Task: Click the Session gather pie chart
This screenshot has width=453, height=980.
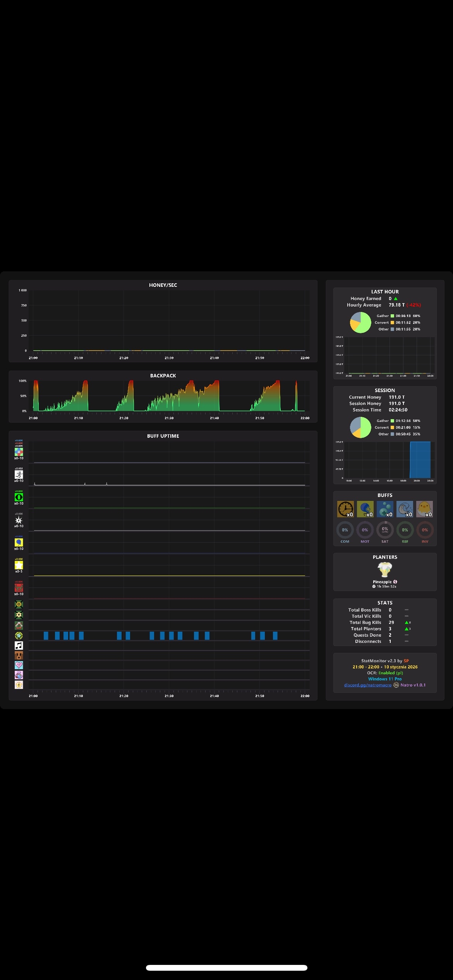Action: pos(360,427)
